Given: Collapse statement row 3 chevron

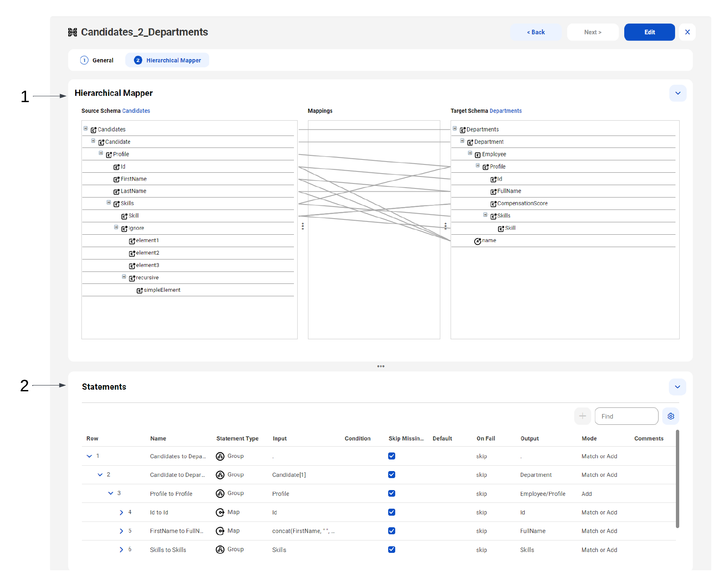Looking at the screenshot, I should [111, 493].
